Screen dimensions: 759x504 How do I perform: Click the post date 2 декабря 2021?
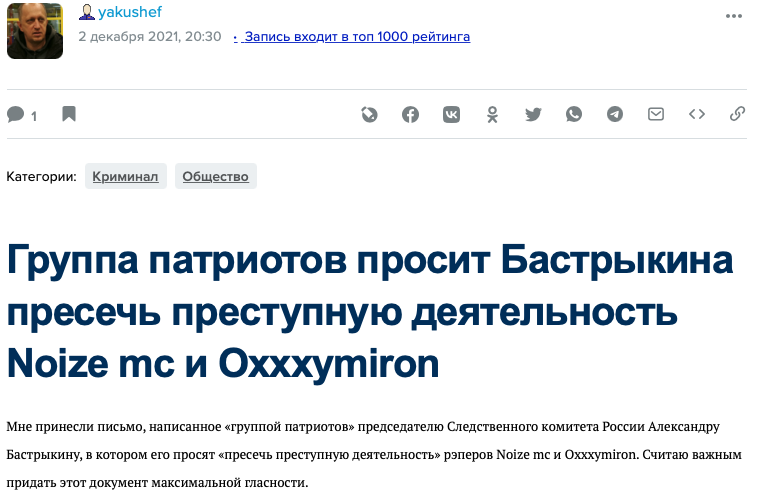point(149,37)
